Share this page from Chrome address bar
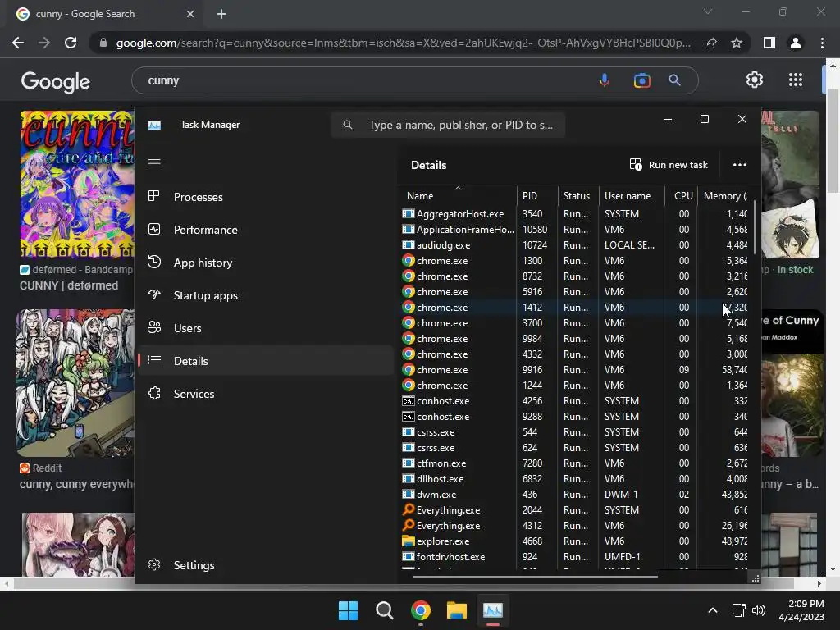 click(x=710, y=43)
